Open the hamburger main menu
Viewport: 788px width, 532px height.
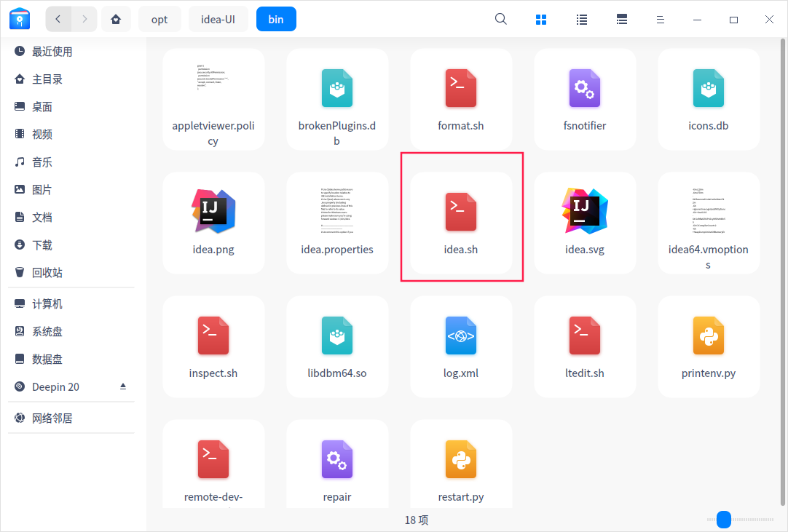[x=661, y=20]
